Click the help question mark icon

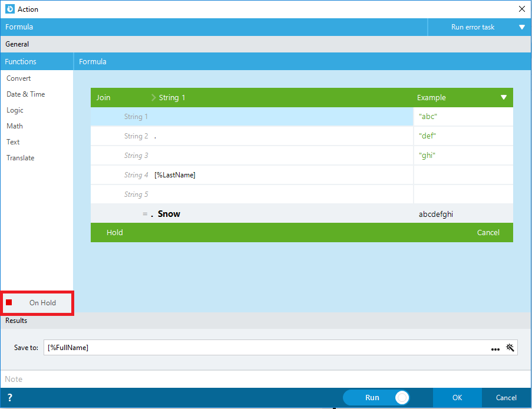[10, 397]
